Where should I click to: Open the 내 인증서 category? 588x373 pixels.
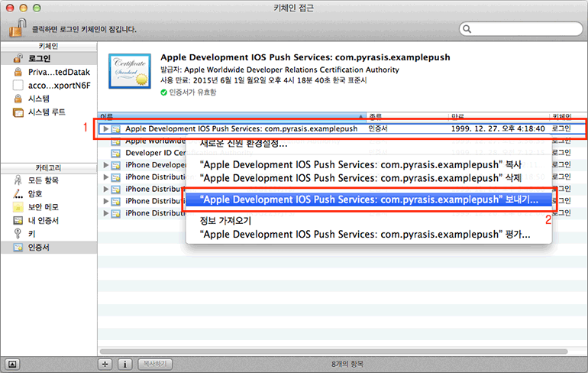point(43,220)
